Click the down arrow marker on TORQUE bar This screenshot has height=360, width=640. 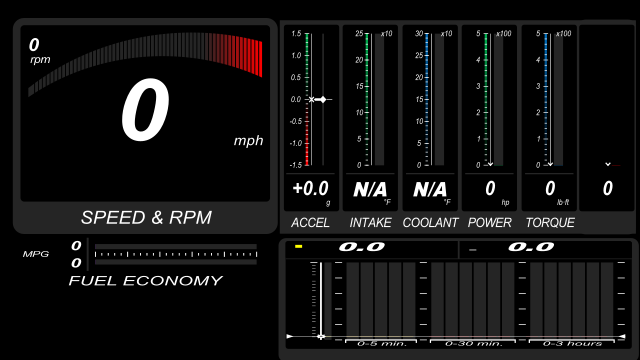[550, 164]
